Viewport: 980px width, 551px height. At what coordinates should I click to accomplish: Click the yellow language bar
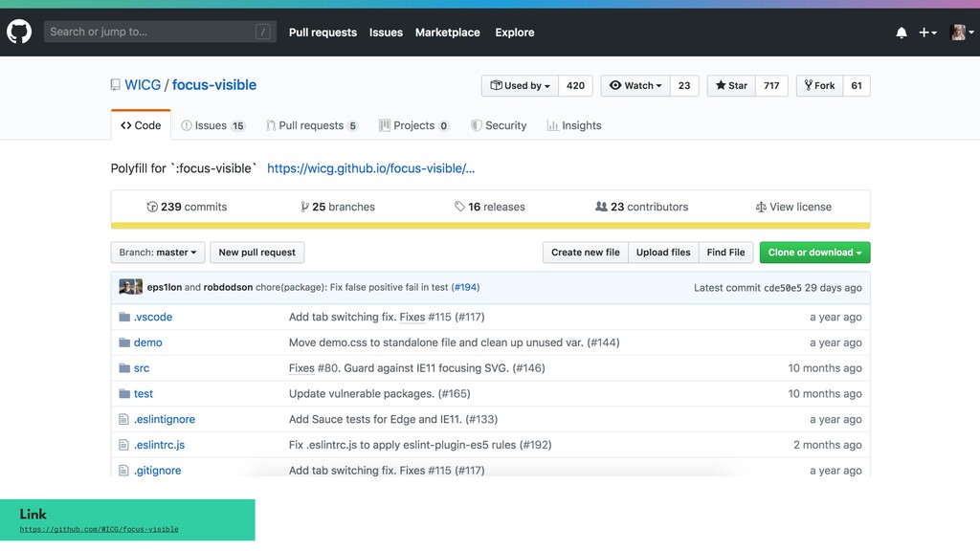click(x=491, y=226)
